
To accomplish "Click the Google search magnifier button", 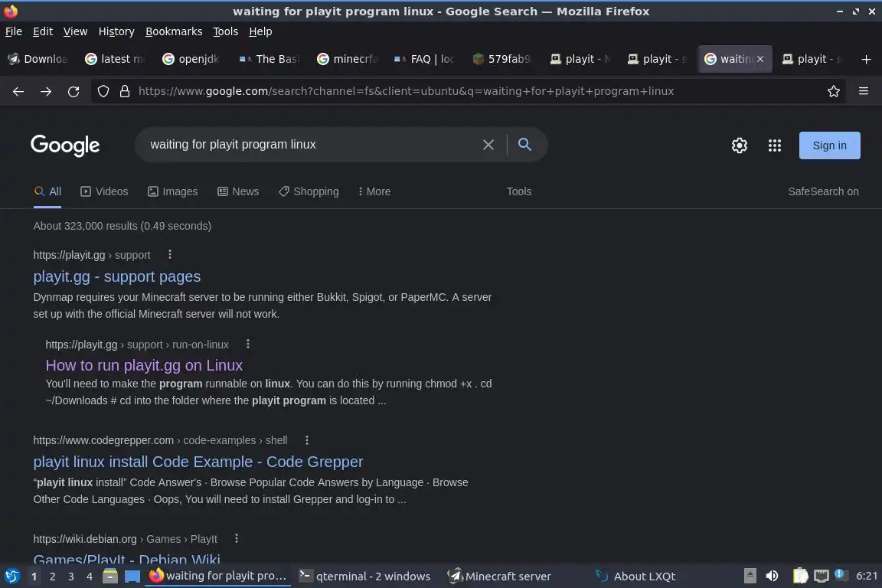I will coord(524,145).
